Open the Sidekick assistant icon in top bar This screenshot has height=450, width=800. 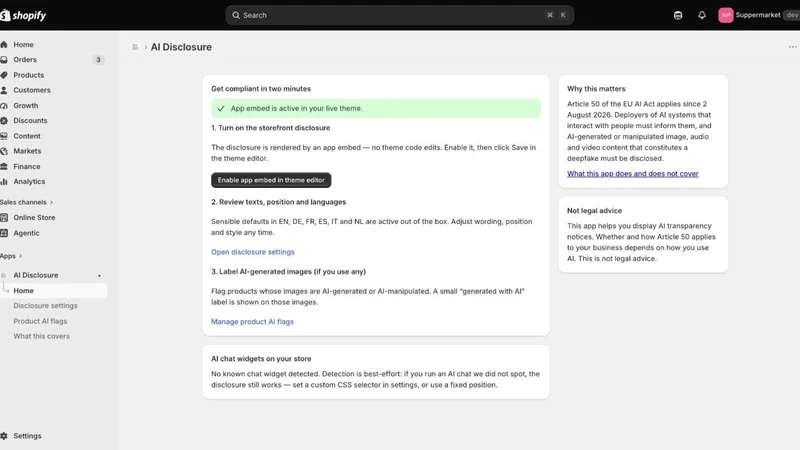[x=678, y=15]
